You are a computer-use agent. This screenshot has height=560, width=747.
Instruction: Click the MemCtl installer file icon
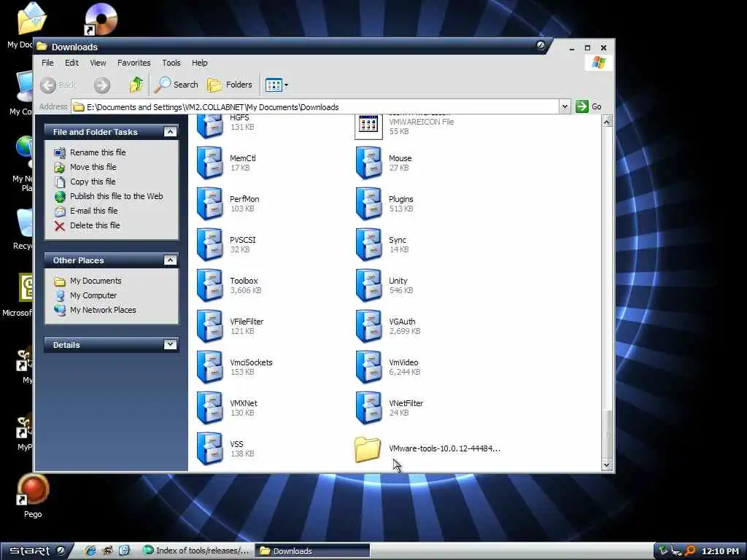click(209, 163)
